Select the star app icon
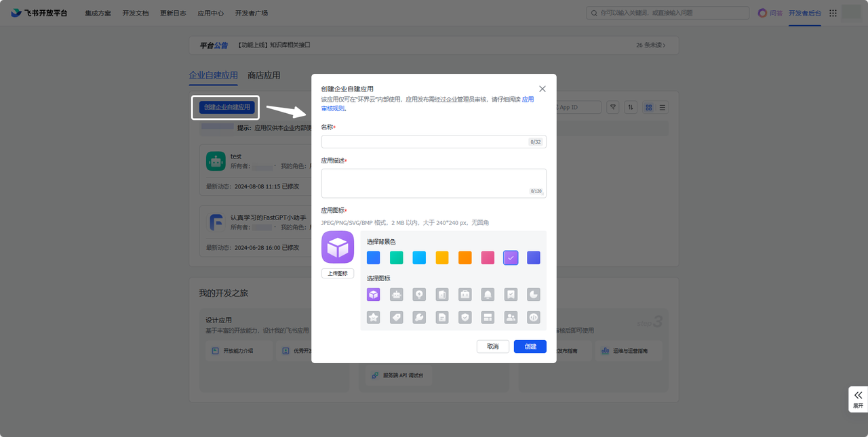The height and width of the screenshot is (437, 868). click(373, 317)
